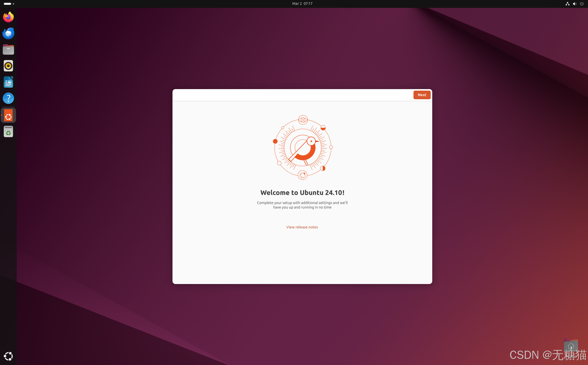Open LibreOffice Writer from the dock

(x=8, y=82)
